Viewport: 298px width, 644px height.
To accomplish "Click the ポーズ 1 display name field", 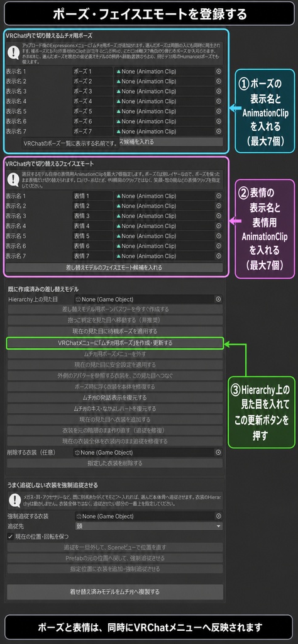I will (x=92, y=71).
